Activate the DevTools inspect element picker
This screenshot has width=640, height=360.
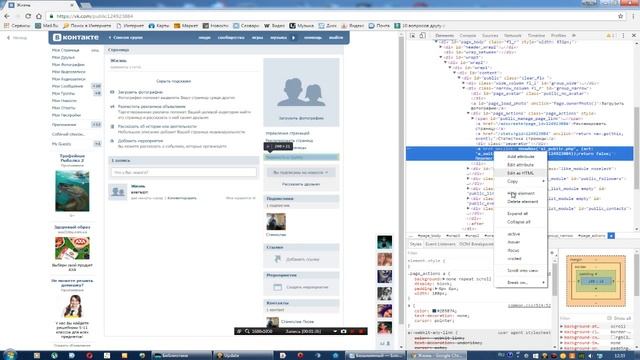point(413,36)
